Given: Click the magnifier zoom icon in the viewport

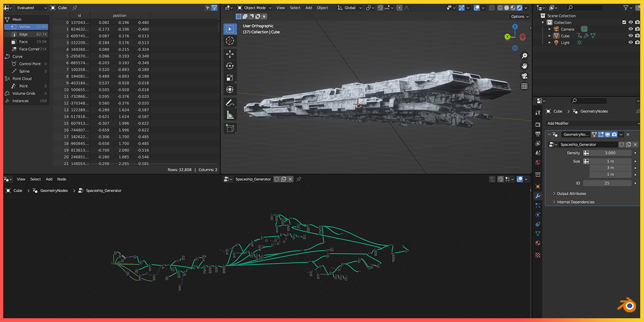Looking at the screenshot, I should (524, 56).
